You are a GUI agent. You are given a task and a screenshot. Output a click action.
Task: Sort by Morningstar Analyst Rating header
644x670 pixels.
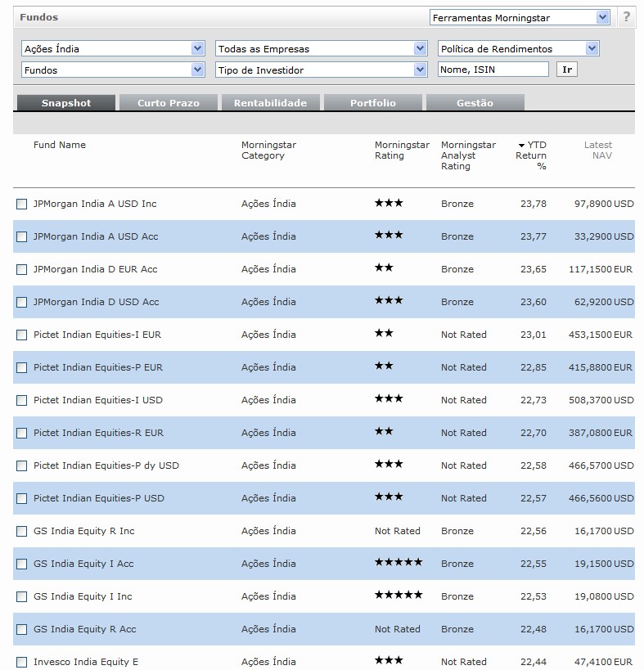(x=468, y=155)
